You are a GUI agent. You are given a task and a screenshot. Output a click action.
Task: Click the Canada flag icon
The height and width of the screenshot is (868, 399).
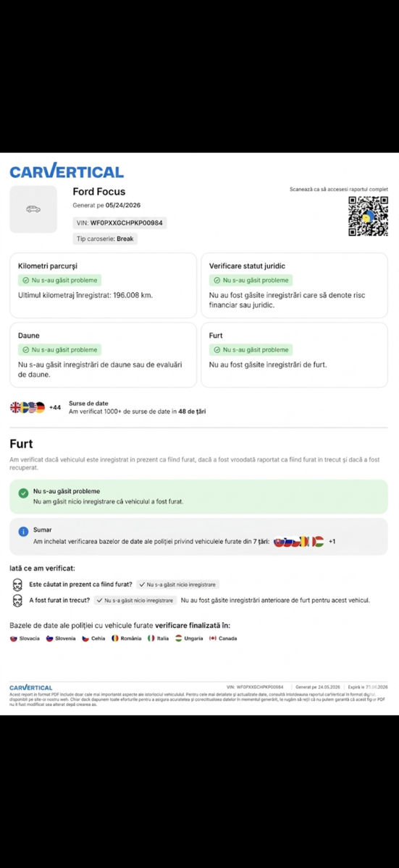pos(213,639)
